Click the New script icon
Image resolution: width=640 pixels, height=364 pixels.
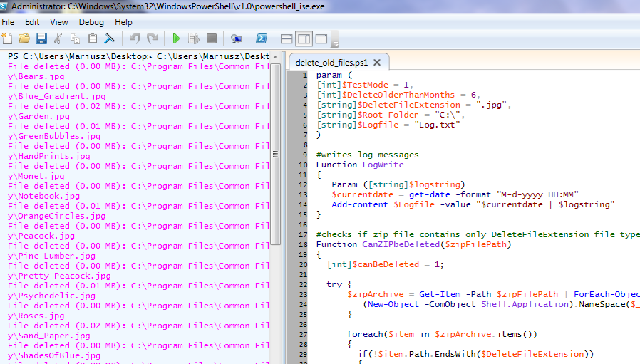point(7,38)
